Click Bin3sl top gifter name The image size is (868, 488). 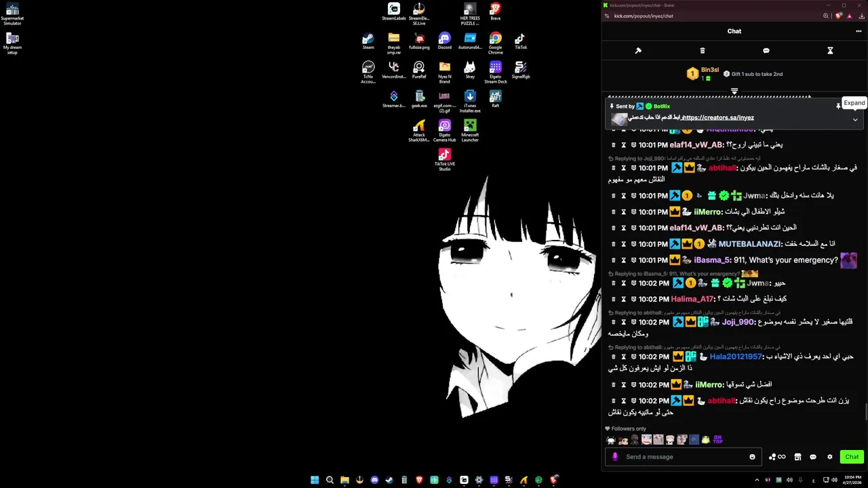(x=710, y=70)
